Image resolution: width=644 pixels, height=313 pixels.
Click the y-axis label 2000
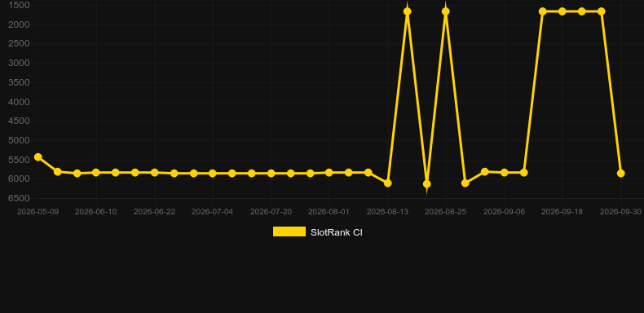tap(19, 24)
